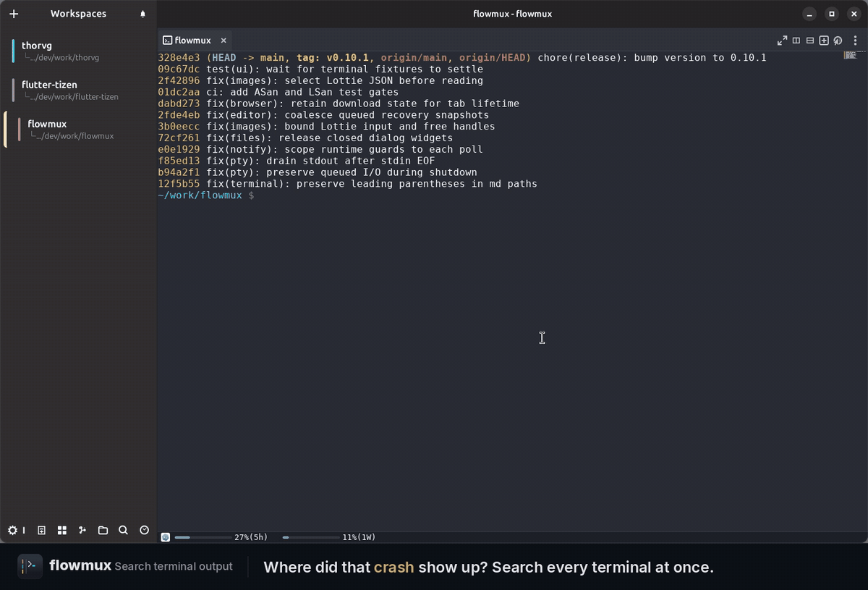The height and width of the screenshot is (590, 868).
Task: Minimize the flowmux window
Action: [x=810, y=14]
